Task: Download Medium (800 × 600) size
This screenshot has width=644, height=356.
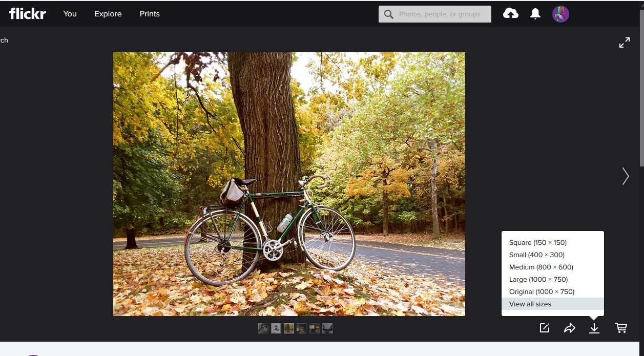Action: coord(553,267)
